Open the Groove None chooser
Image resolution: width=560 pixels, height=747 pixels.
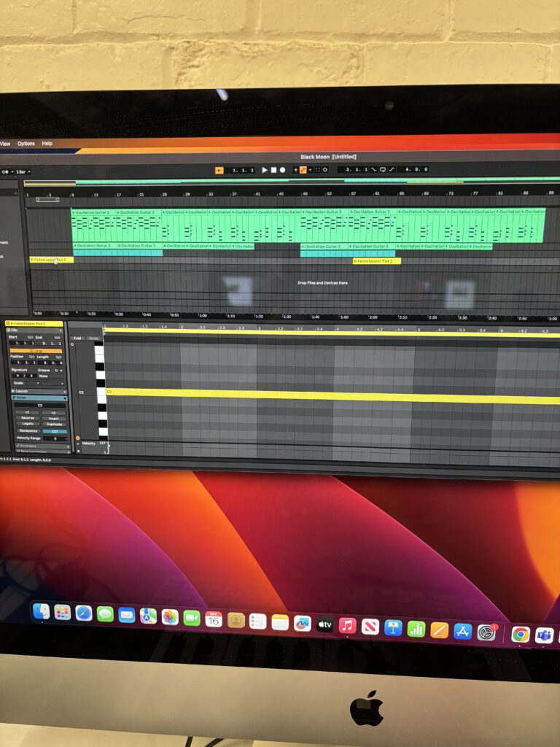[x=51, y=376]
